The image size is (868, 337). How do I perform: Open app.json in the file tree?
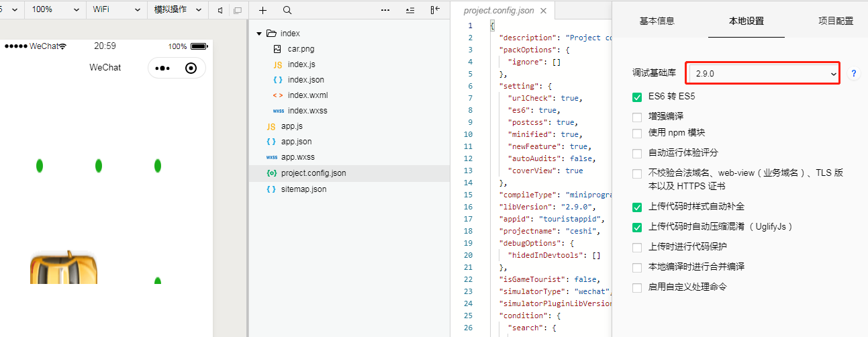(x=296, y=142)
